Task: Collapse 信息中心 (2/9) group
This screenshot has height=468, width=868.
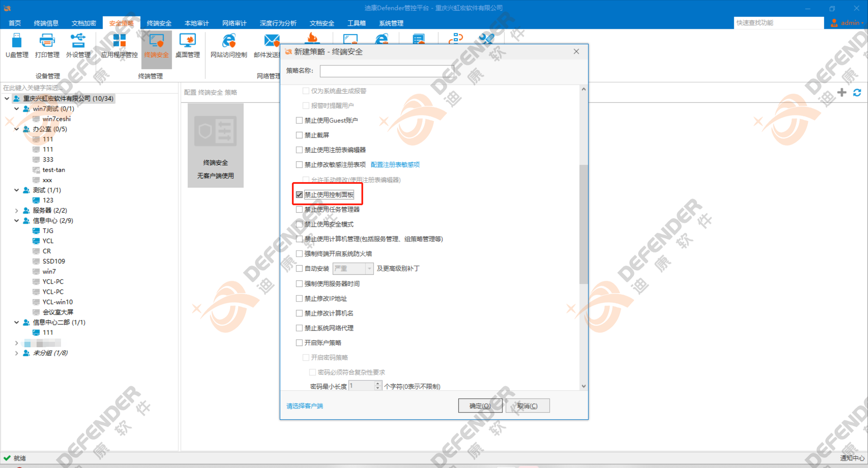Action: [x=16, y=220]
